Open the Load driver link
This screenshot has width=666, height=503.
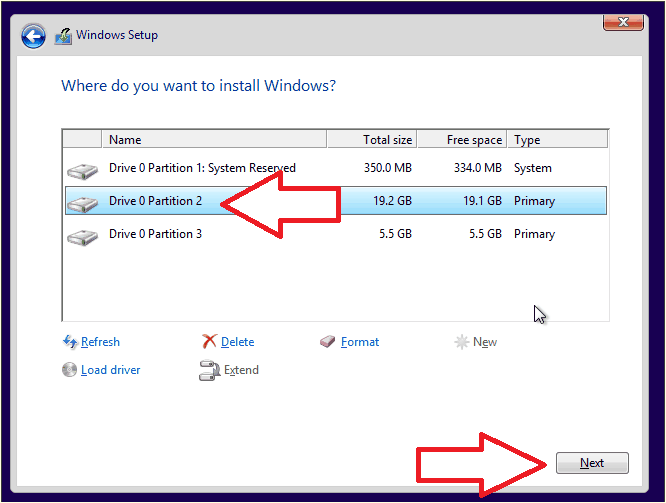(x=110, y=370)
